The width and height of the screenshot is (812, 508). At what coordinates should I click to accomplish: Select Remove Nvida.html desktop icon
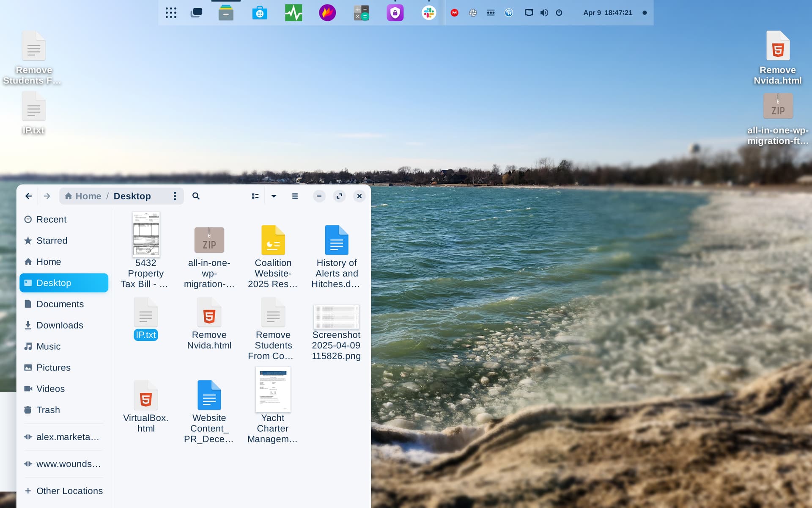coord(778,58)
